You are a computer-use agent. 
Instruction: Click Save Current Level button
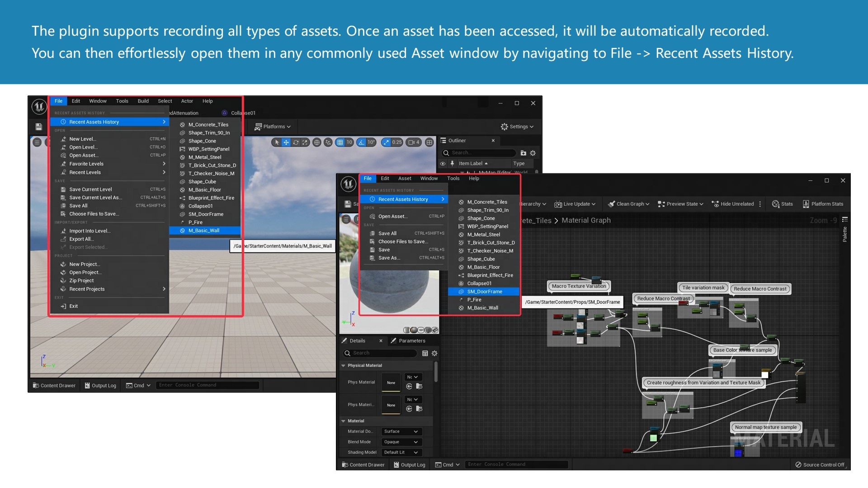coord(90,189)
